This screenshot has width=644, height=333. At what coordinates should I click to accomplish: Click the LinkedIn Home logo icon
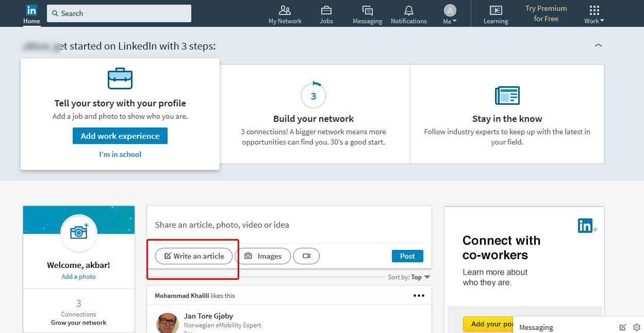[31, 10]
